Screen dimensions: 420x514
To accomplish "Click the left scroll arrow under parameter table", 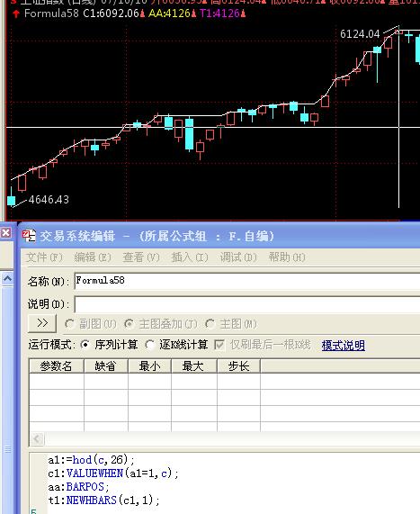I will tap(37, 438).
